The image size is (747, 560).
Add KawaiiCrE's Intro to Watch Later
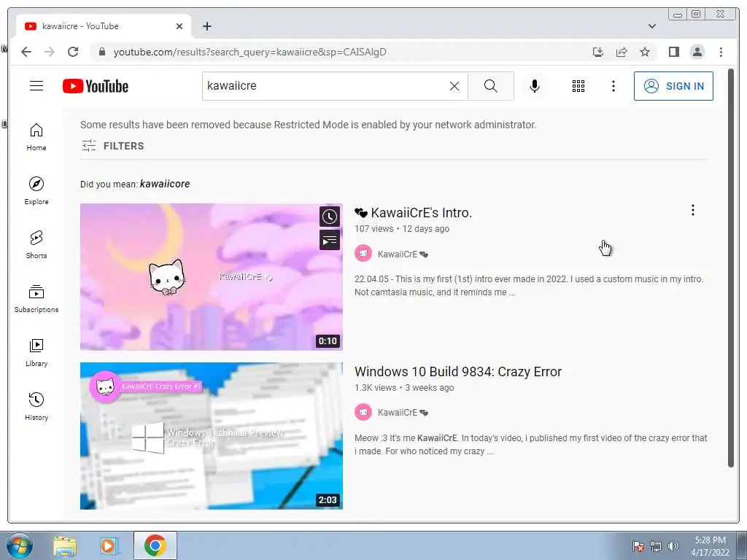point(329,217)
